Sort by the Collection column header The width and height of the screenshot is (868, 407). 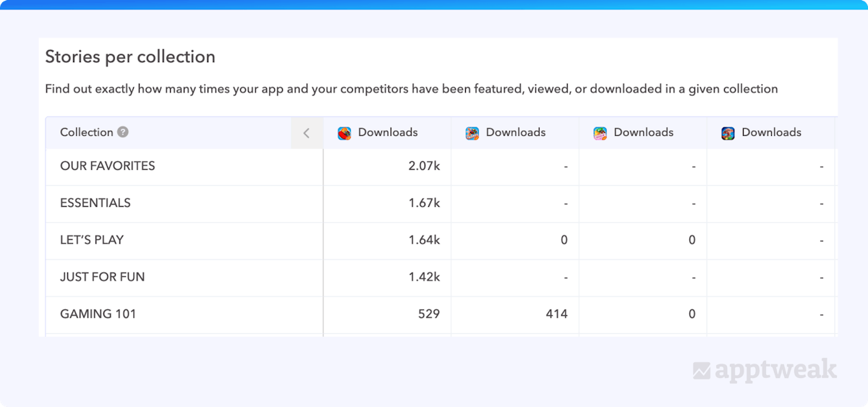[87, 132]
